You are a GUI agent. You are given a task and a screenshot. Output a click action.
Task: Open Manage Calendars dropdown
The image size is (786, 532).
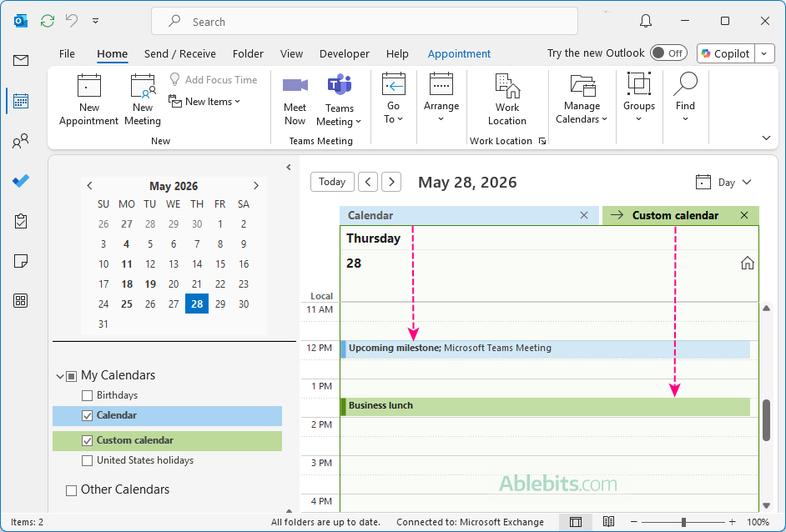(582, 98)
